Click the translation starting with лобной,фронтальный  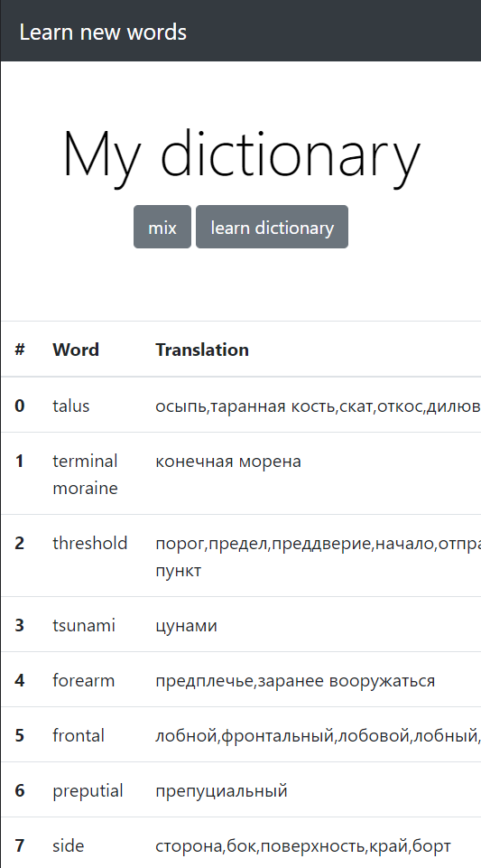pyautogui.click(x=318, y=735)
